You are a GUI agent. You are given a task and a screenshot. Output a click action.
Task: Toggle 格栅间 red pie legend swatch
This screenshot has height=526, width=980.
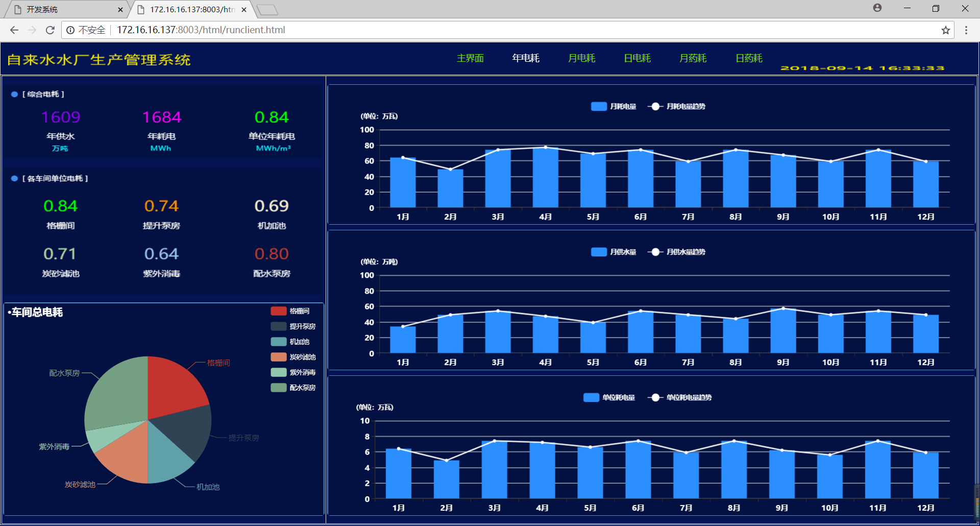(x=279, y=311)
